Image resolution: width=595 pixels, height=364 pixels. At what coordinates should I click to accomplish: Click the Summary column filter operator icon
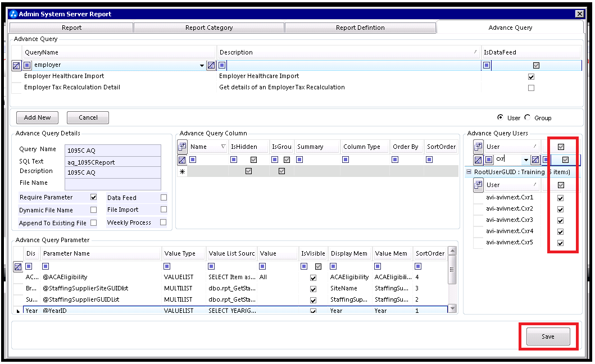pos(300,160)
